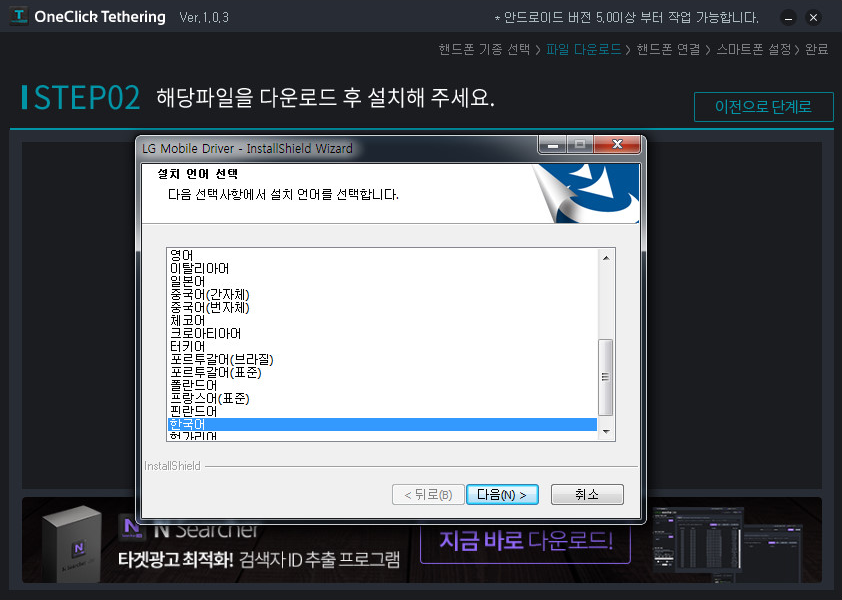The image size is (842, 600).
Task: Choose 이탈리아어 in the language list
Action: pyautogui.click(x=382, y=268)
